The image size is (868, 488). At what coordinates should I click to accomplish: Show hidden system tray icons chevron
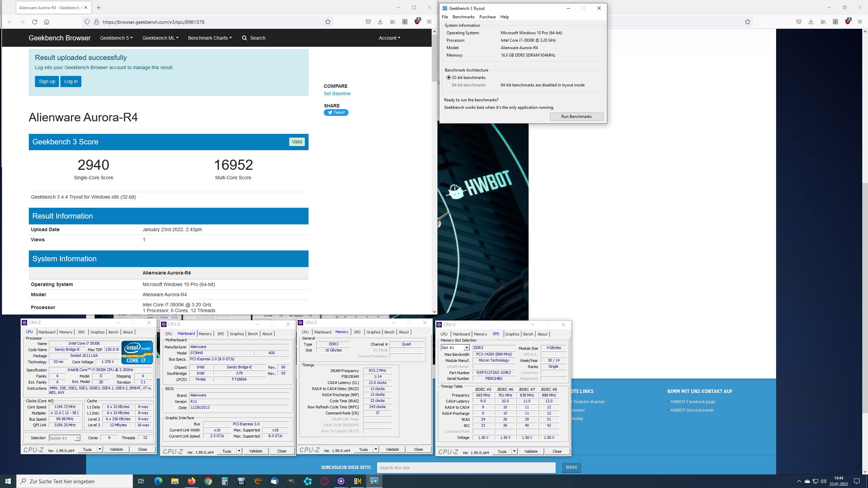tap(799, 481)
